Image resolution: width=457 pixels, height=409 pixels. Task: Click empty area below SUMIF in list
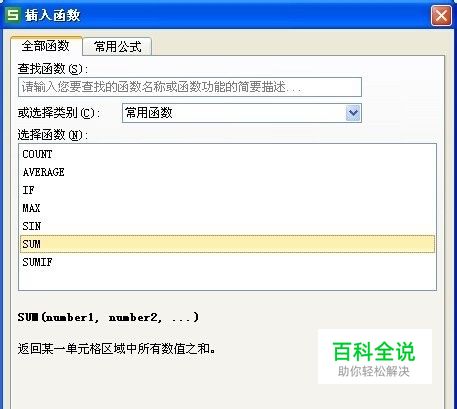227,280
